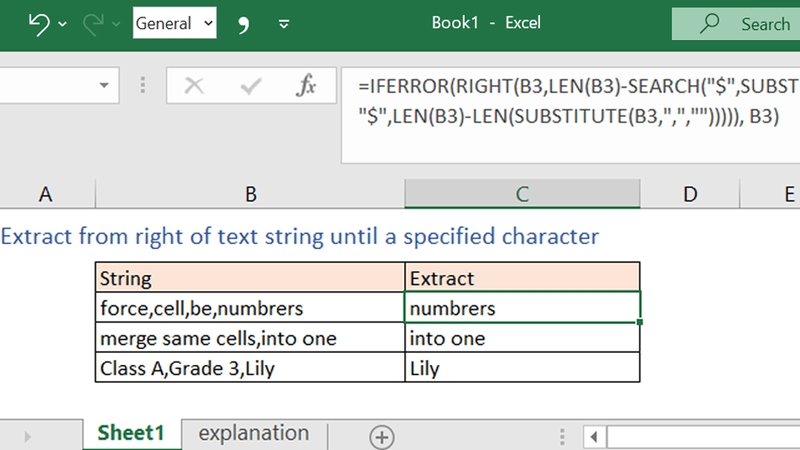Select result cell 'into one'
800x450 pixels.
(522, 338)
